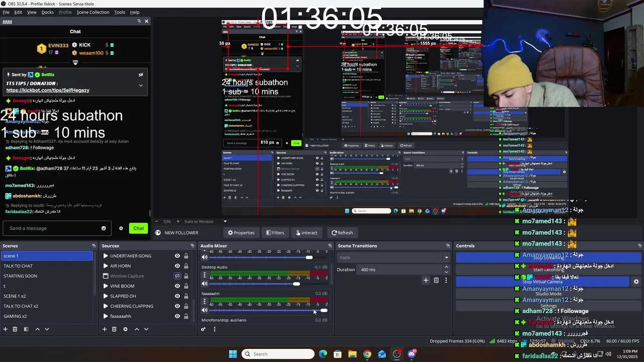Viewport: 644px width, 362px height.
Task: Mute Desktop Audio speaker icon
Action: [x=204, y=284]
